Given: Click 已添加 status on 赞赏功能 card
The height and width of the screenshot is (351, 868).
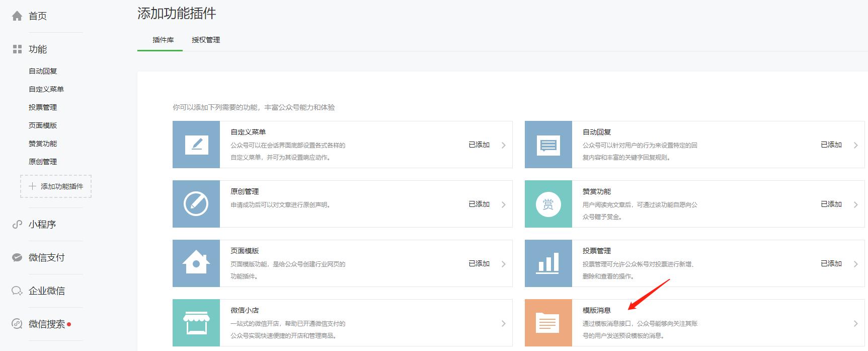Looking at the screenshot, I should [831, 204].
